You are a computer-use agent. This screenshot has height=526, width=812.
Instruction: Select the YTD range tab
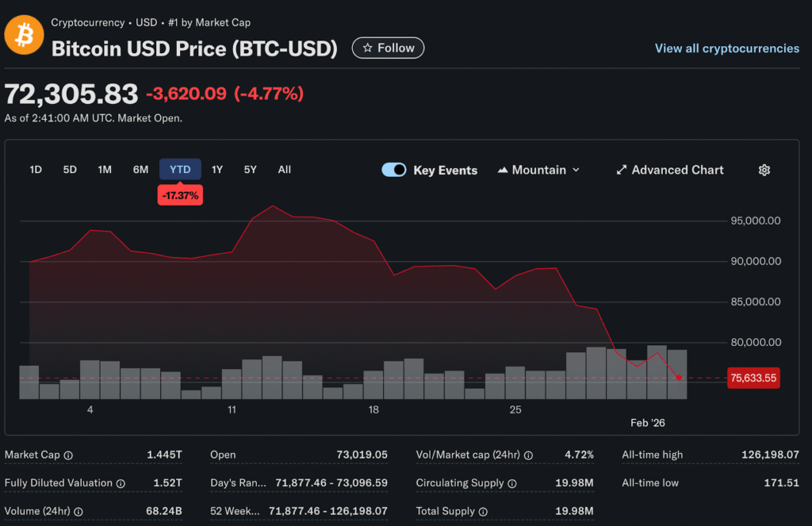180,170
